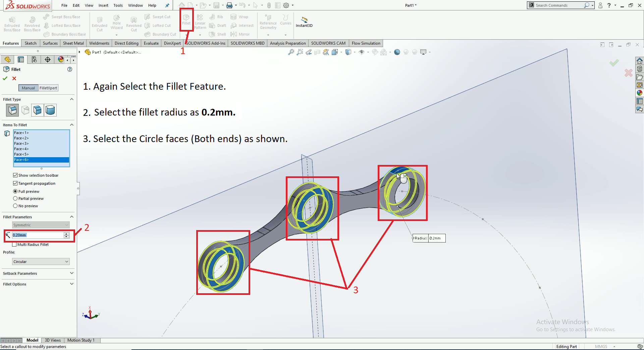Image resolution: width=644 pixels, height=350 pixels.
Task: Select the Shell tool
Action: (217, 34)
